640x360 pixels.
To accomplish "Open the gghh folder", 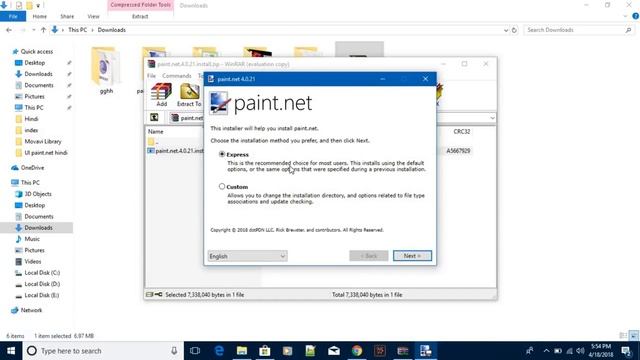I will [x=106, y=69].
